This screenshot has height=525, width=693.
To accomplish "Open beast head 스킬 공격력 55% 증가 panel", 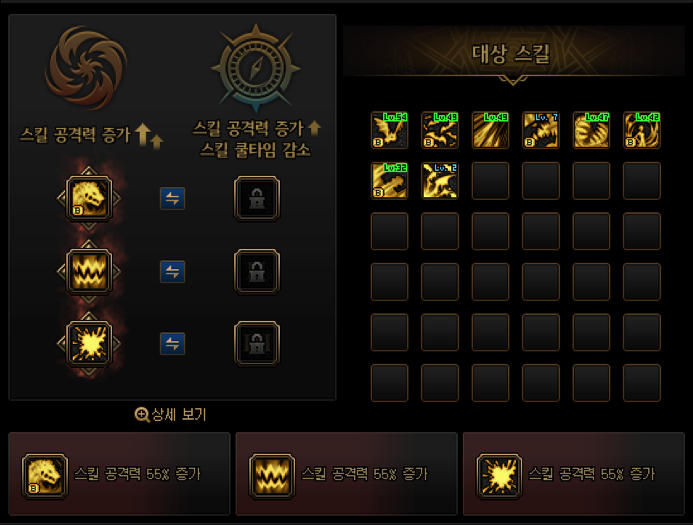I will pos(119,474).
